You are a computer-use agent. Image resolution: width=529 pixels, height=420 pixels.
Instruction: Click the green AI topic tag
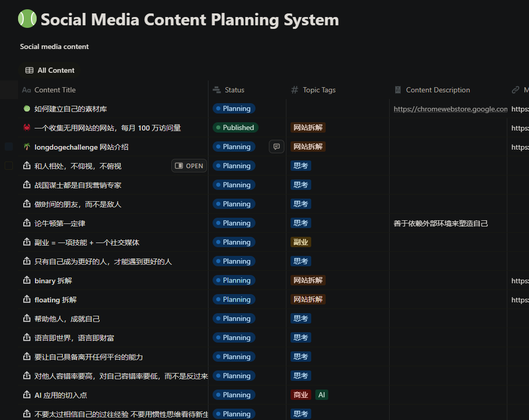point(322,395)
